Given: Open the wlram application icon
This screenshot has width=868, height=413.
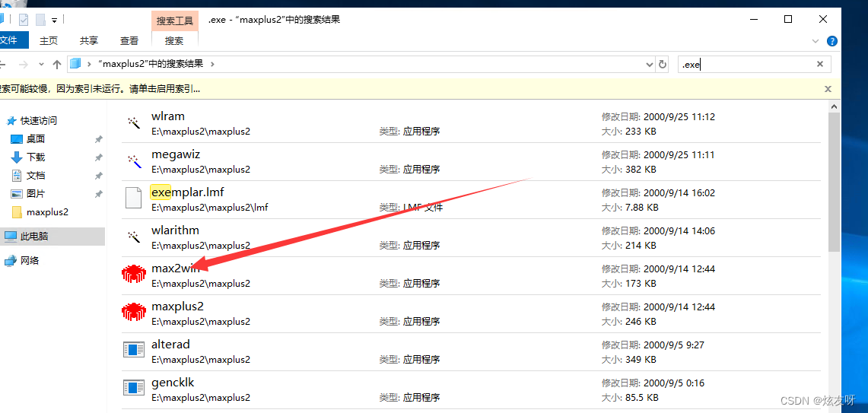Looking at the screenshot, I should tap(133, 122).
